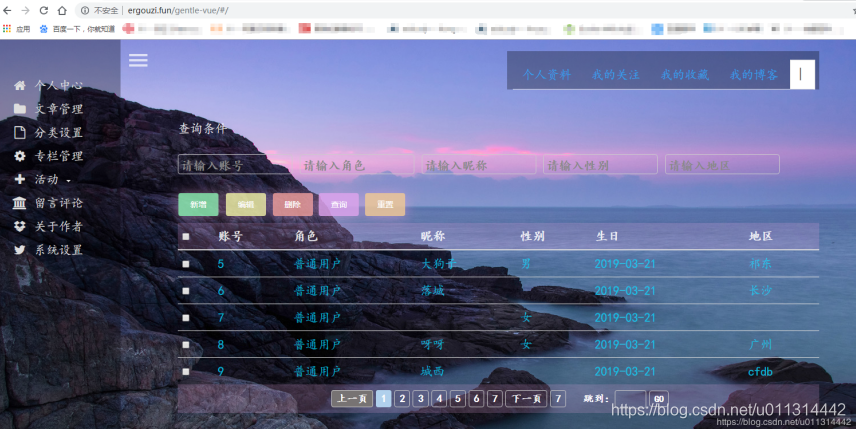Click the GO jump button

pyautogui.click(x=659, y=399)
